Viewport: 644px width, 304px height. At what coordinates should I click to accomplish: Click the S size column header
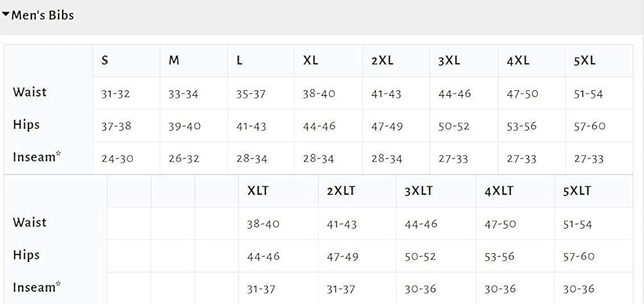coord(105,61)
